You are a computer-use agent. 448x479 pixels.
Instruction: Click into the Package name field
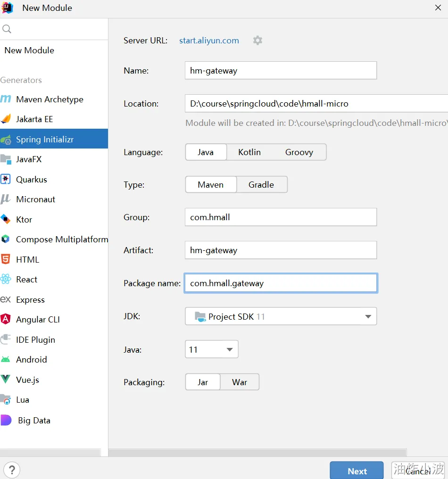pyautogui.click(x=281, y=283)
